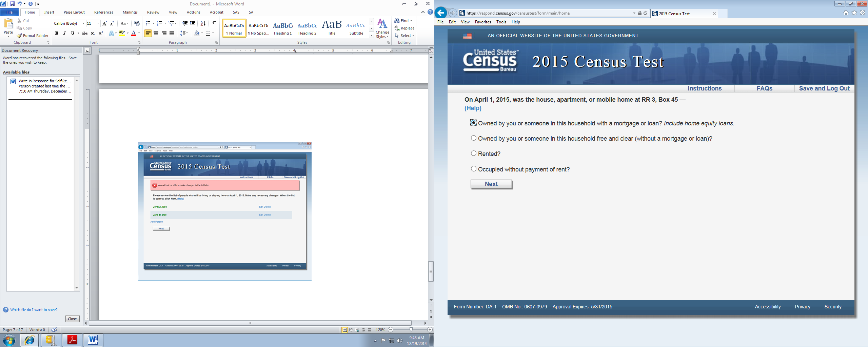Open Internet Explorer from the taskbar
Viewport: 868px width, 347px height.
(x=30, y=340)
